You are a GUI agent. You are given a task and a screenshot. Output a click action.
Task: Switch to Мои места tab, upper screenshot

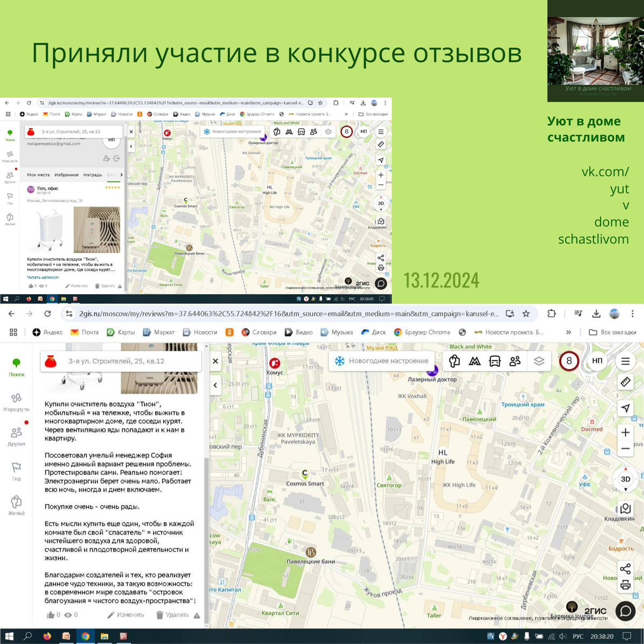pos(38,175)
